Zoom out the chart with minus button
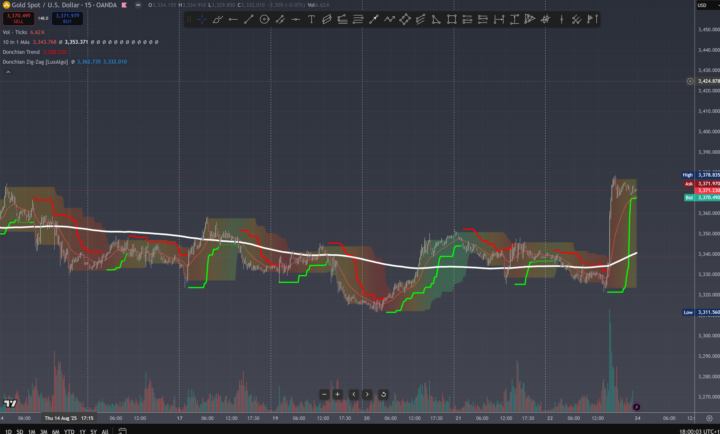Image resolution: width=720 pixels, height=434 pixels. pyautogui.click(x=324, y=394)
